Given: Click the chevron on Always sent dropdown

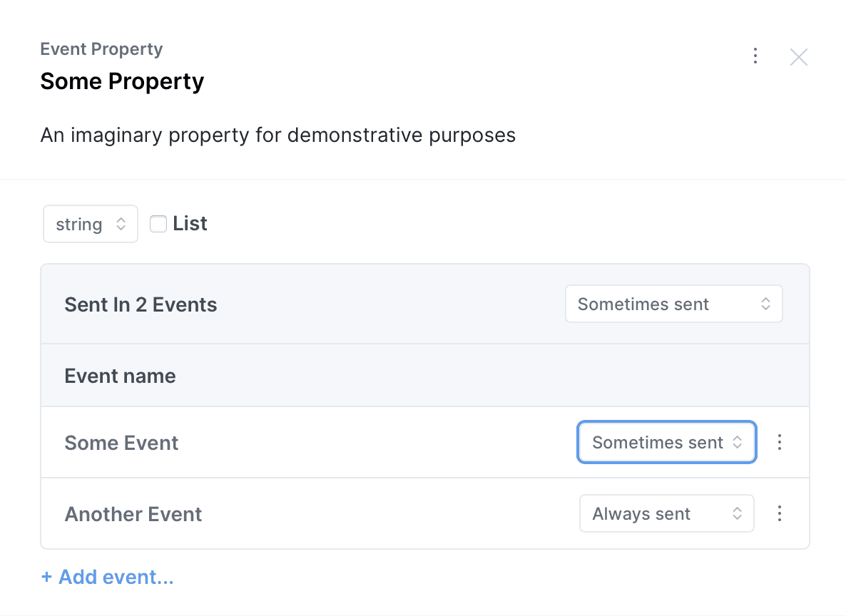Looking at the screenshot, I should 739,513.
